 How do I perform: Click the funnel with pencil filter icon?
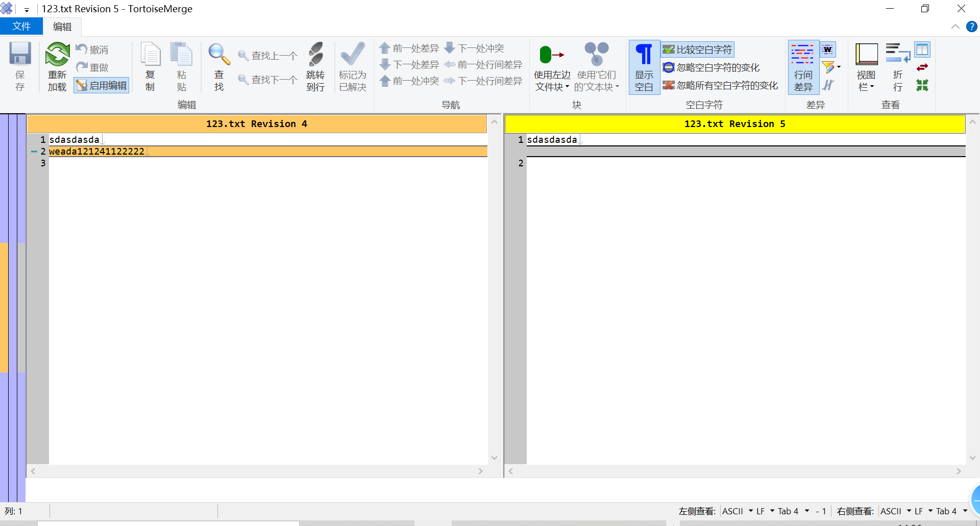pos(828,67)
